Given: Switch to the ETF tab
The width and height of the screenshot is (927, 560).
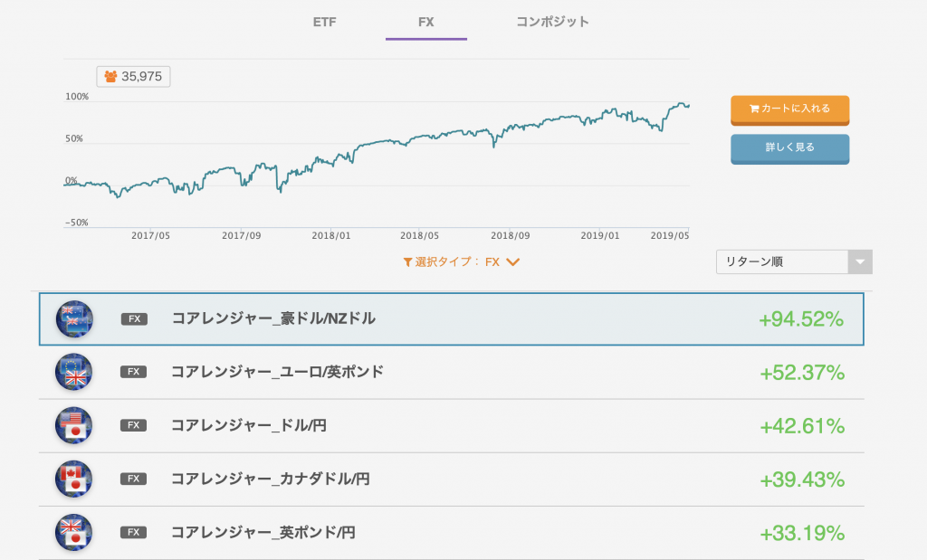Looking at the screenshot, I should point(325,23).
